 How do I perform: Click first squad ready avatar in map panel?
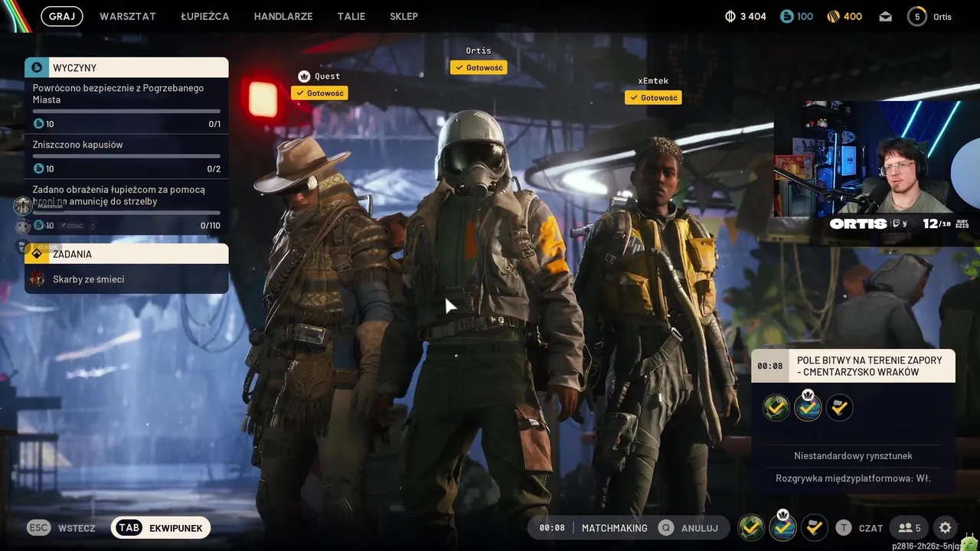coord(776,407)
